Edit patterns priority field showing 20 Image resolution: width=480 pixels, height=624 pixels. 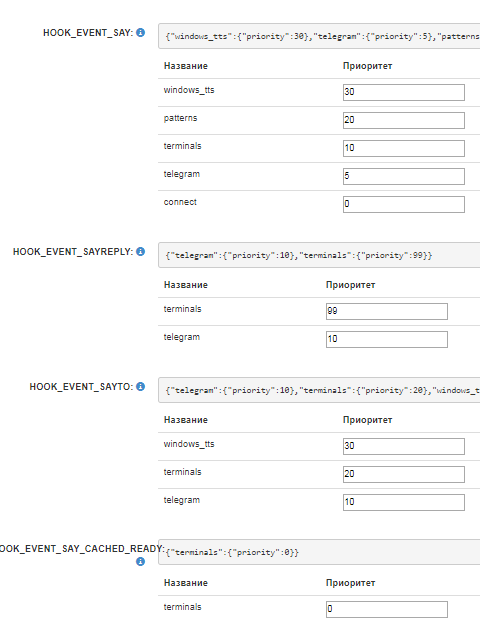pyautogui.click(x=404, y=120)
